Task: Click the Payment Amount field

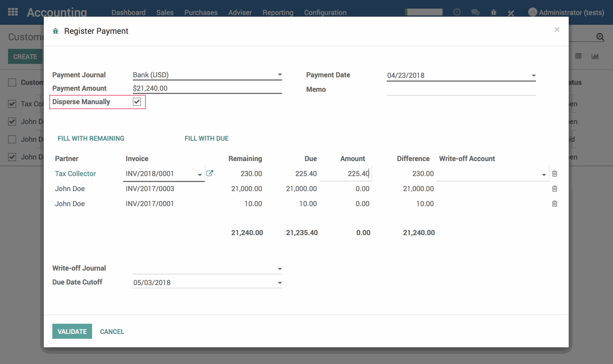Action: (207, 88)
